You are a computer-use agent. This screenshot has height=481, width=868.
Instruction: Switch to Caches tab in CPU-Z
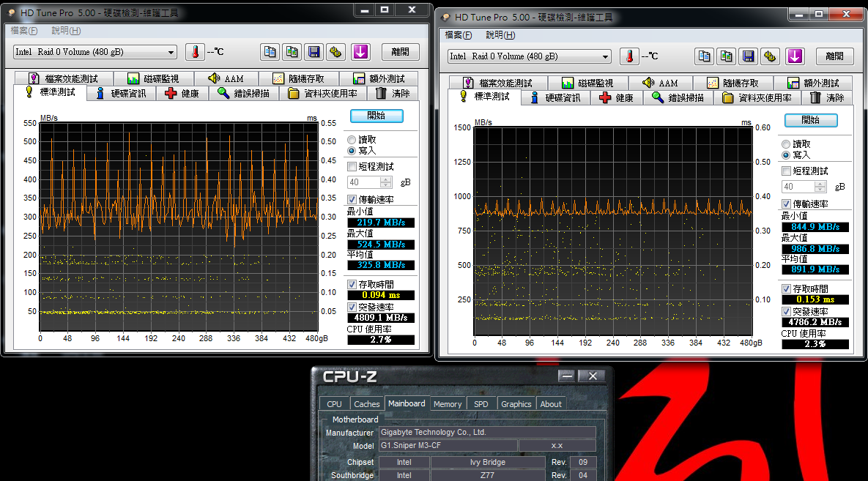click(x=367, y=404)
